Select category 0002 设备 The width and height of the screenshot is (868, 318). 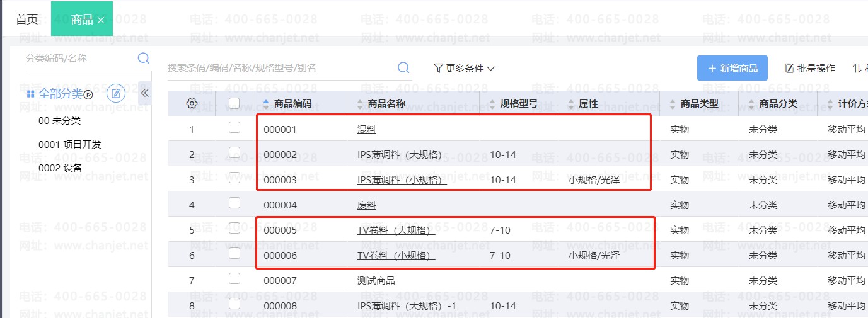pyautogui.click(x=61, y=168)
